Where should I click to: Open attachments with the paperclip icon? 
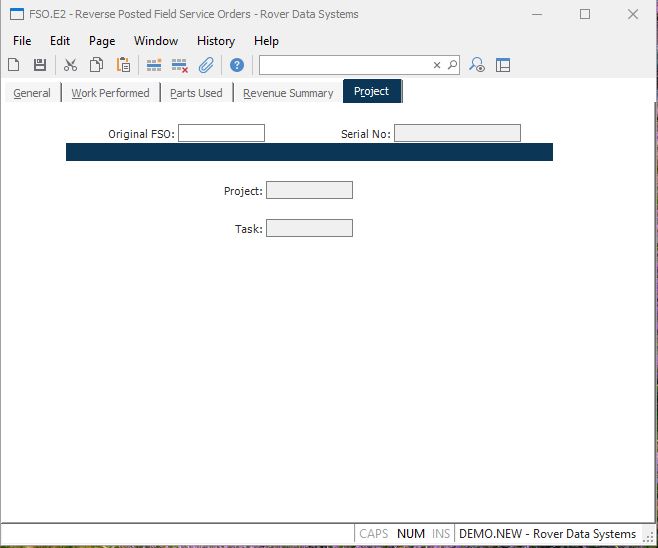tap(206, 65)
